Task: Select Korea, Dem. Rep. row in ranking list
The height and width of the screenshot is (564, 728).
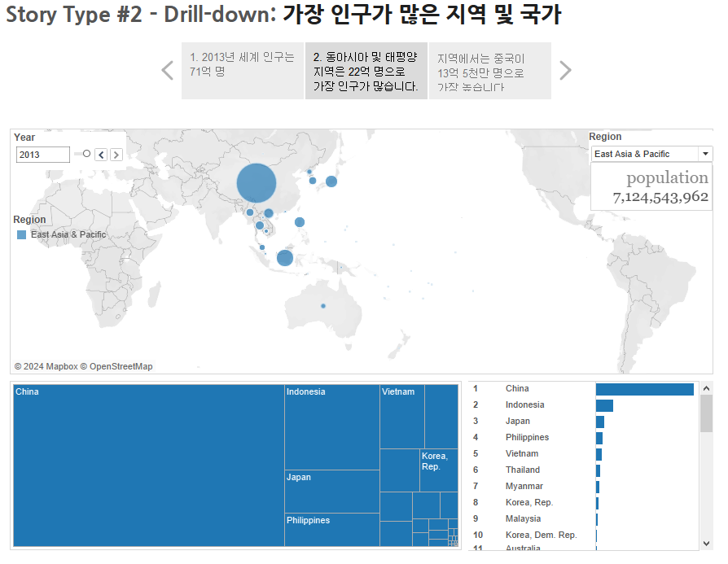Action: (x=541, y=535)
